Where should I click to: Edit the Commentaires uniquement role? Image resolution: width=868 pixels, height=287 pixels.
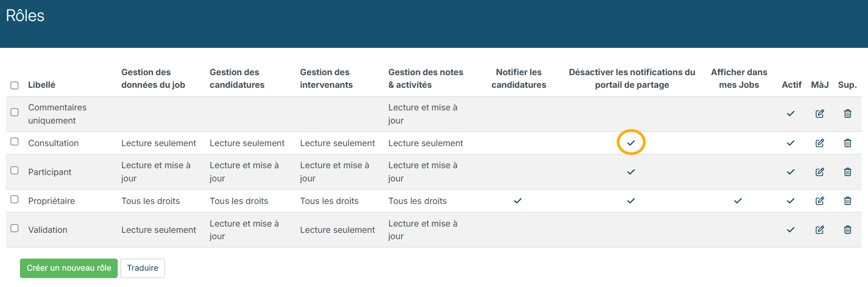pyautogui.click(x=820, y=114)
